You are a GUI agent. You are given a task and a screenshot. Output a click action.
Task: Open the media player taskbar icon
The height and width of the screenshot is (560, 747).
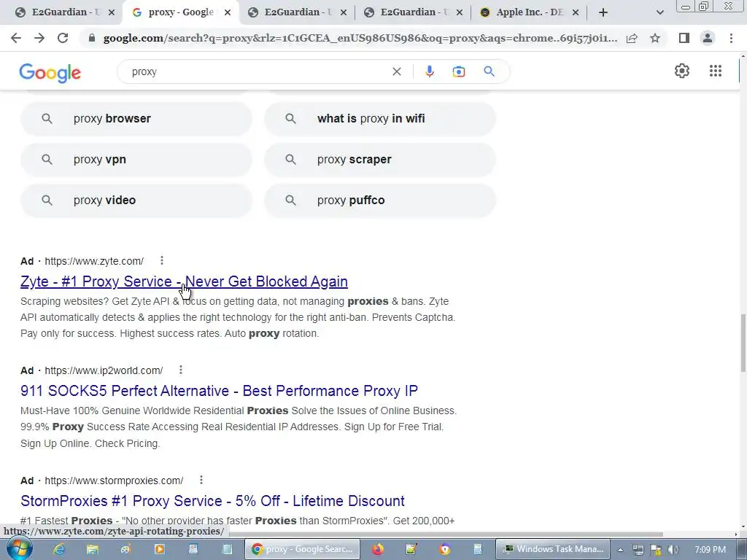[160, 549]
